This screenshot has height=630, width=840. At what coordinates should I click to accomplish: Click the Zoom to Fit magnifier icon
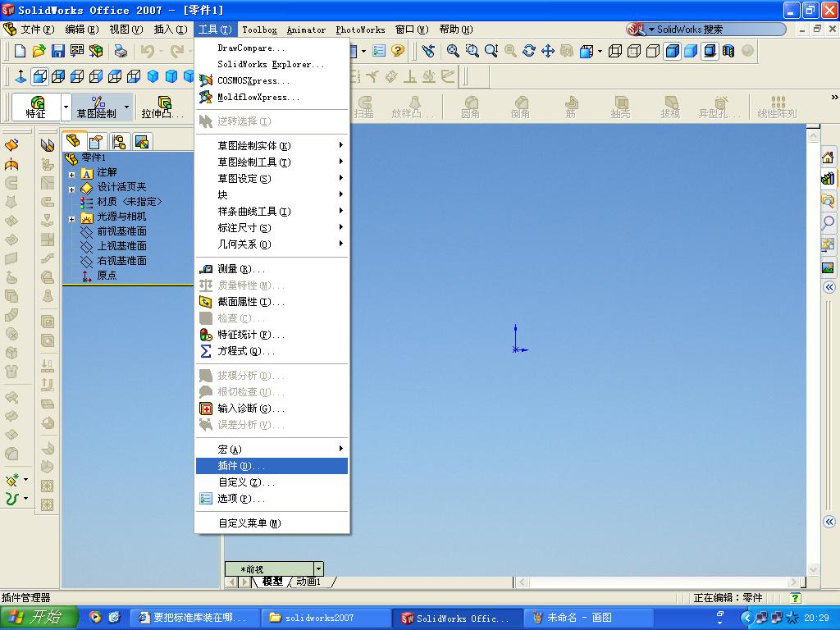coord(453,51)
